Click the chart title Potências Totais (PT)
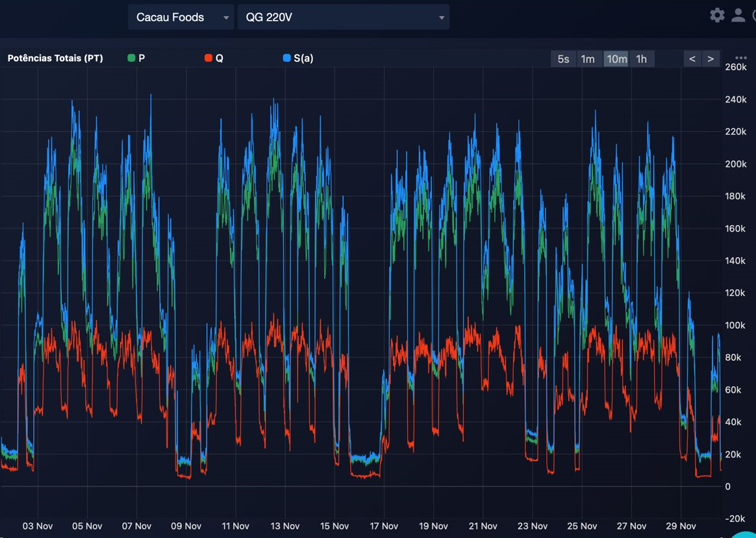 pos(55,58)
